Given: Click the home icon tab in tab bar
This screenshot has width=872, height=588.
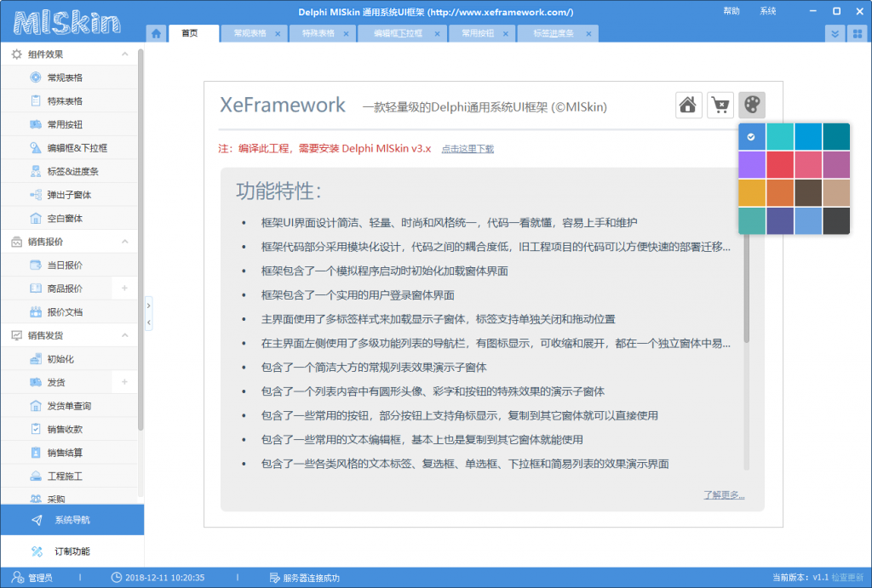Looking at the screenshot, I should 157,33.
